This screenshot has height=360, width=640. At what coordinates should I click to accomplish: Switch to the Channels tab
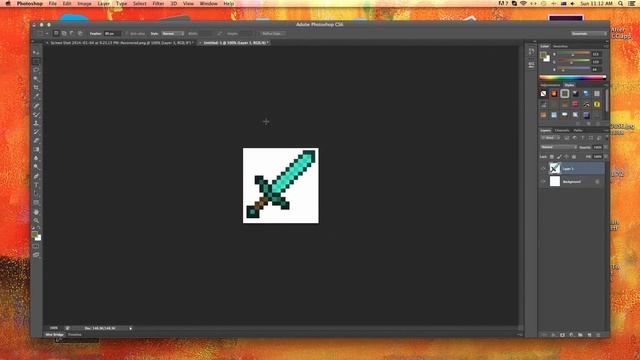(562, 130)
